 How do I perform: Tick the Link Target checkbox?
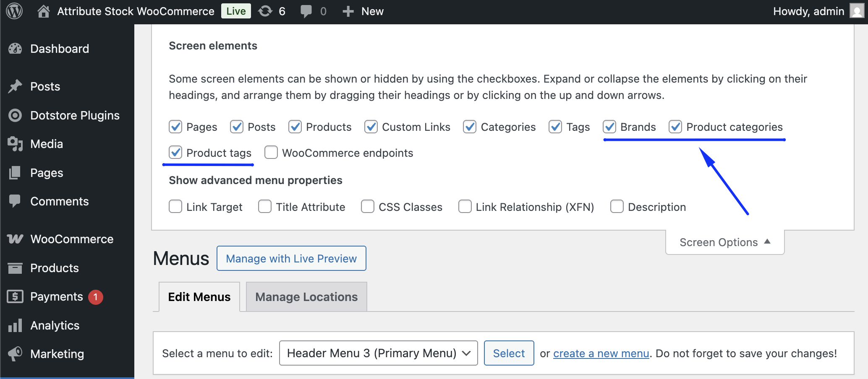175,207
